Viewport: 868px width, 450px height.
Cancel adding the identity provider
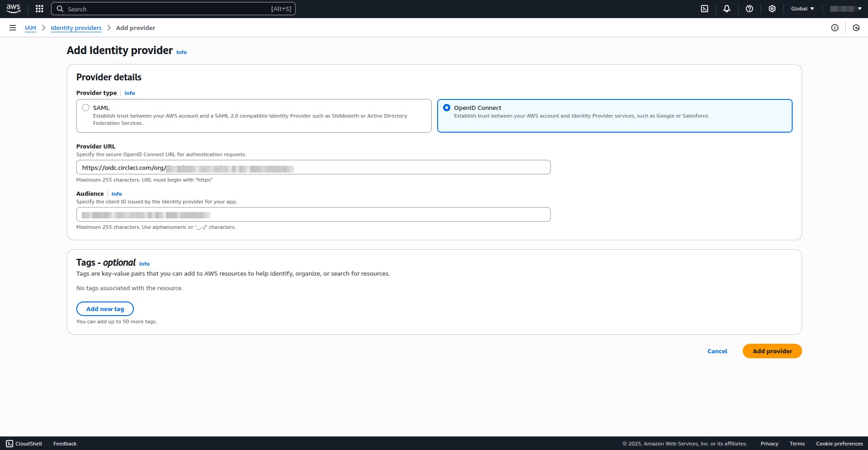pos(717,351)
